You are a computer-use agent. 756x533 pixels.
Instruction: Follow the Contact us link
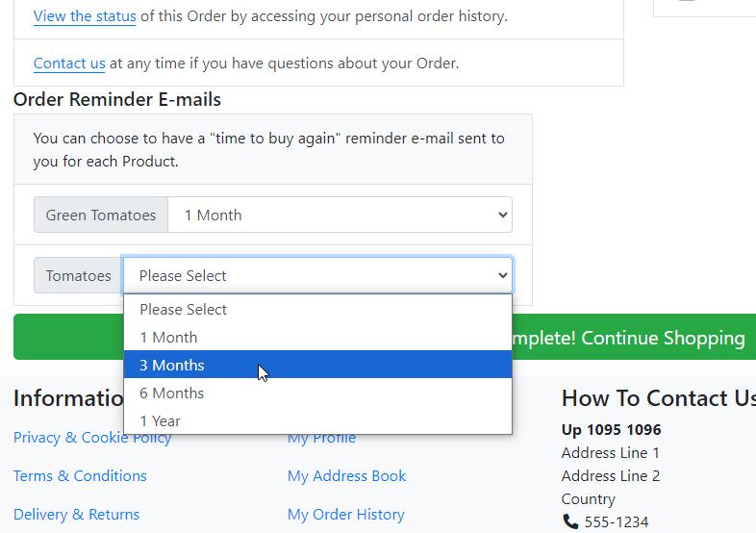pos(69,63)
